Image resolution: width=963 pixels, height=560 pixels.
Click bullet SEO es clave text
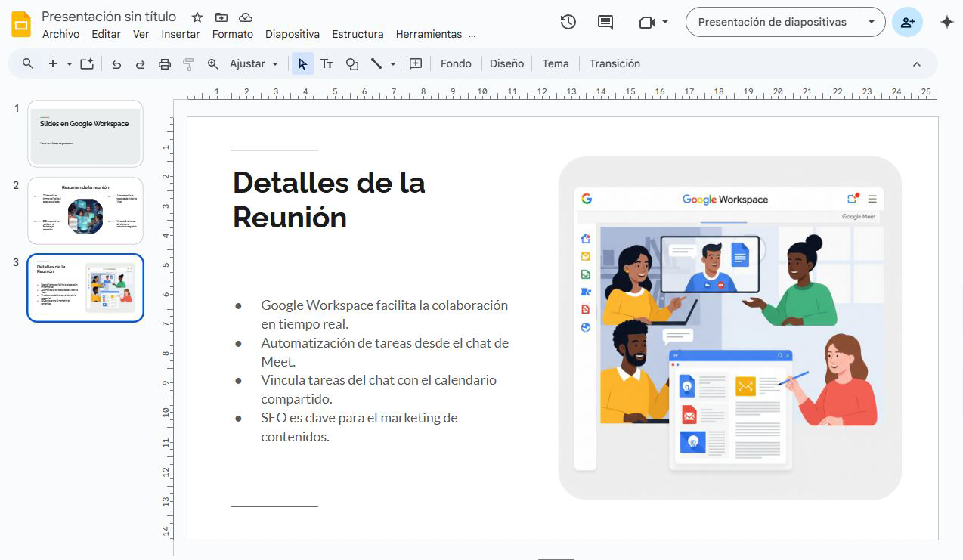[x=359, y=427]
